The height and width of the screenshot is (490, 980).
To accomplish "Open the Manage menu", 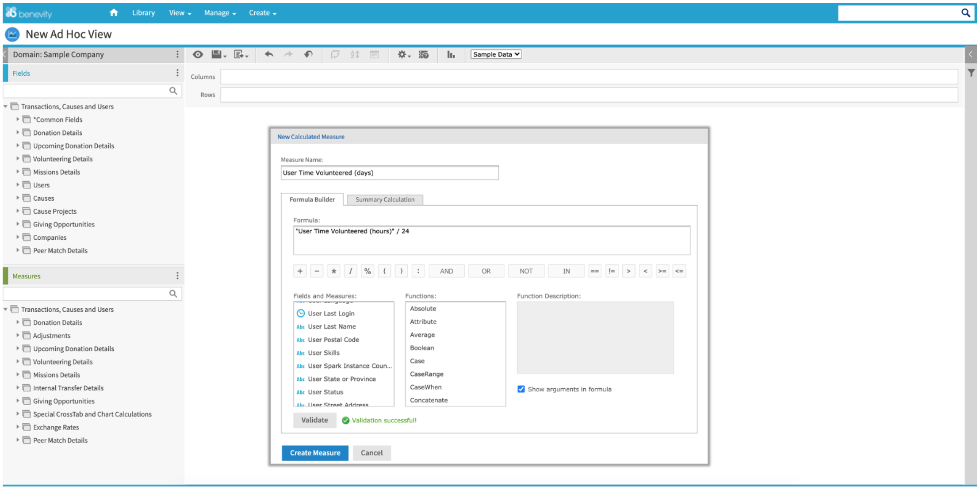I will tap(220, 13).
